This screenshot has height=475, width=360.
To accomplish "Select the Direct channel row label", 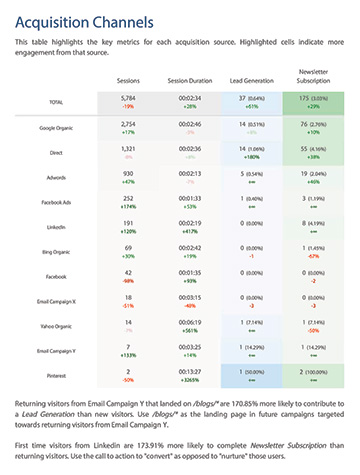I will point(56,153).
